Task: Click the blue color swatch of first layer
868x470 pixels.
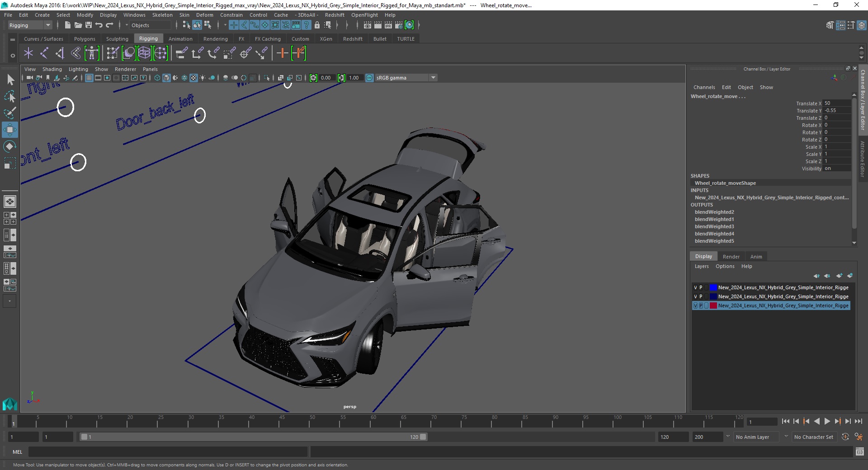Action: [x=713, y=287]
